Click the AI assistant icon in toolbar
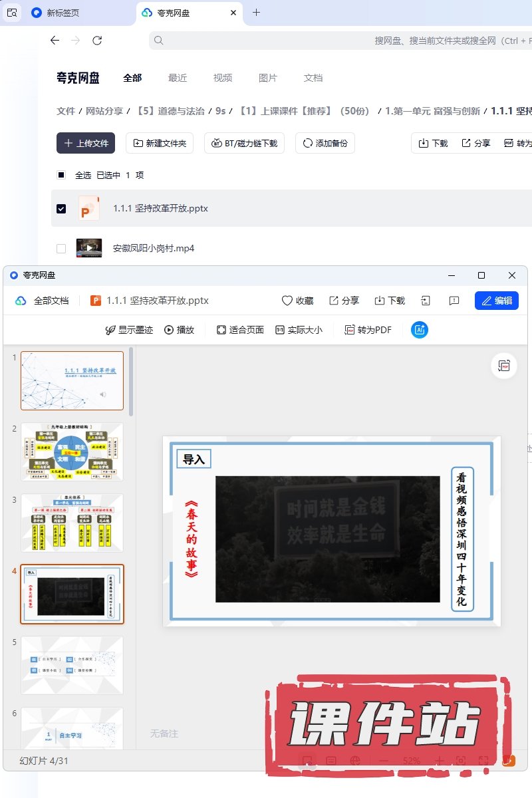Screen dimensions: 532x798 point(419,330)
